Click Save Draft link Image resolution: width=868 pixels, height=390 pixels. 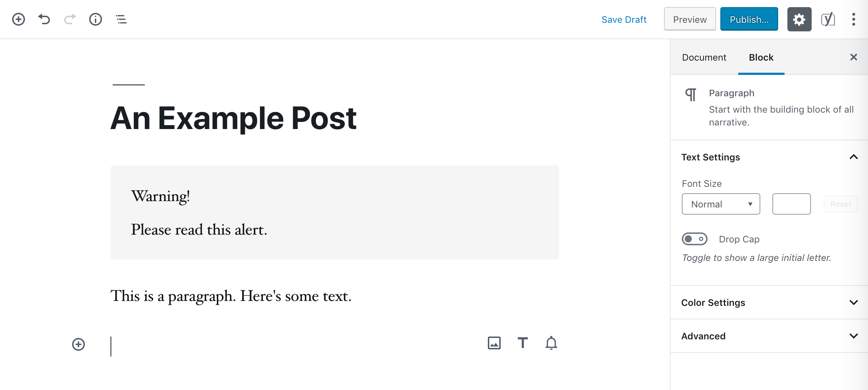[x=624, y=20]
